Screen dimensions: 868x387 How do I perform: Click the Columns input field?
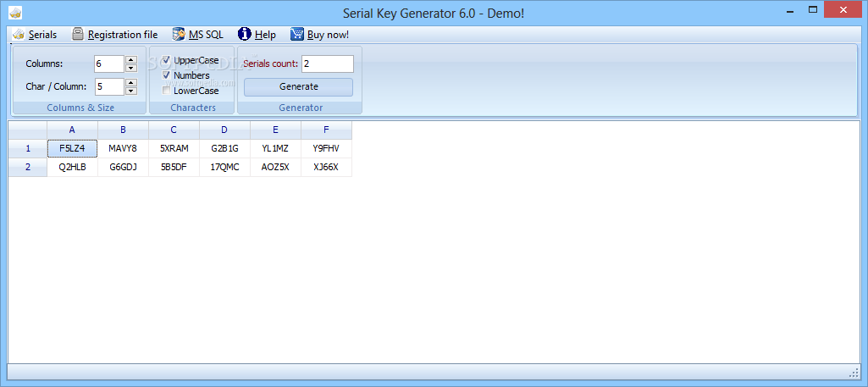109,64
